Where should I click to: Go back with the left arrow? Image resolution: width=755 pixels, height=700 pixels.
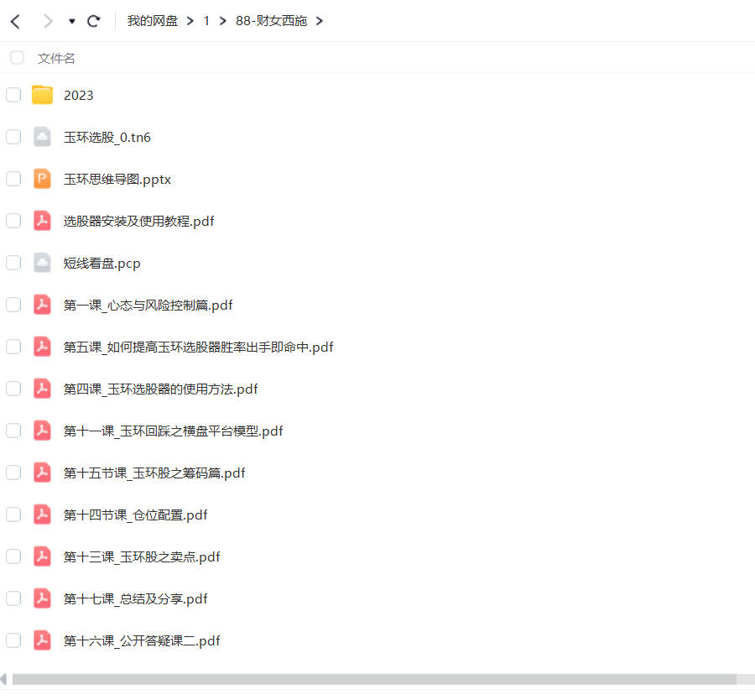(x=15, y=21)
